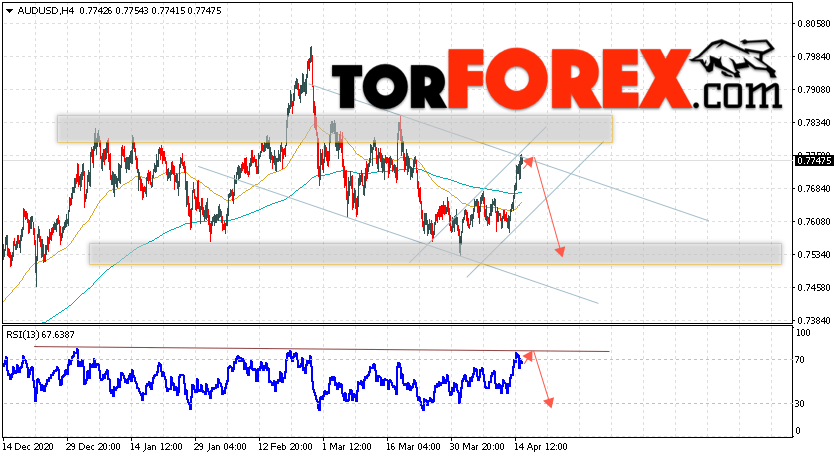Select price axis label 0.79840
The width and height of the screenshot is (838, 458).
click(x=814, y=57)
